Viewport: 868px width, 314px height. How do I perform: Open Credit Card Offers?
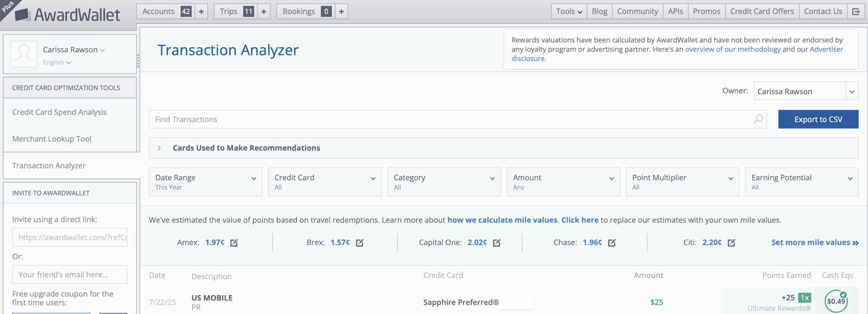(x=762, y=12)
